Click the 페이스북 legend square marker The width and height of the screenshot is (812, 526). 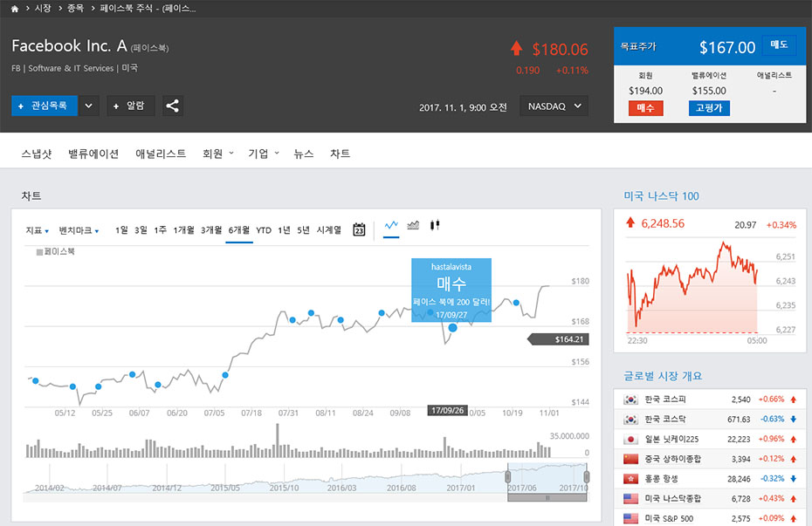click(x=39, y=252)
